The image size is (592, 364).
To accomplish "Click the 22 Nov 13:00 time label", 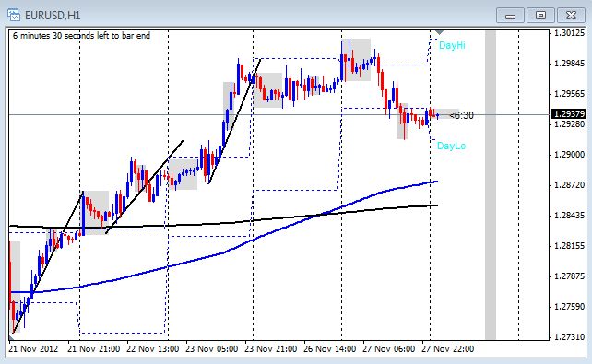I will pyautogui.click(x=152, y=349).
